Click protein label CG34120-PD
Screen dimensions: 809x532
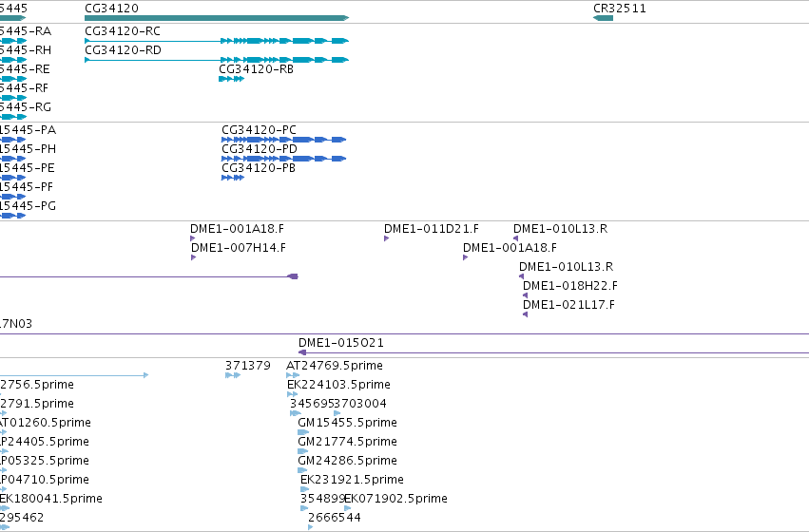click(x=260, y=149)
